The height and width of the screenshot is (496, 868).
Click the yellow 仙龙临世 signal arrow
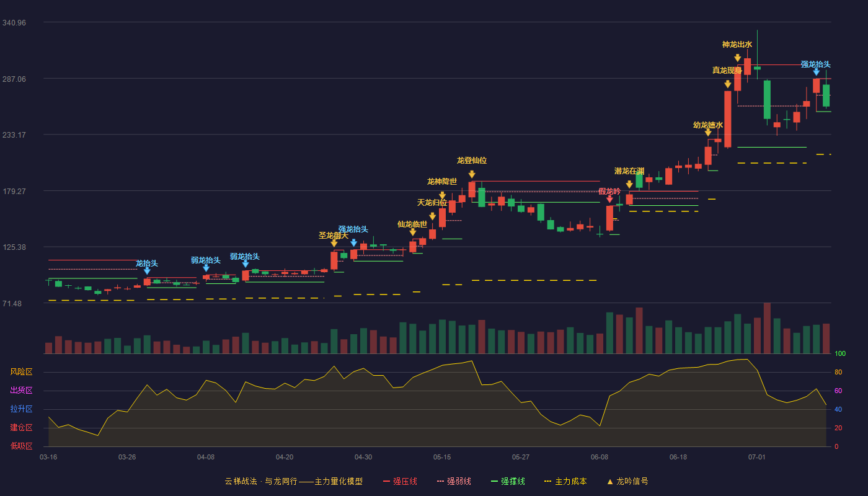[413, 232]
